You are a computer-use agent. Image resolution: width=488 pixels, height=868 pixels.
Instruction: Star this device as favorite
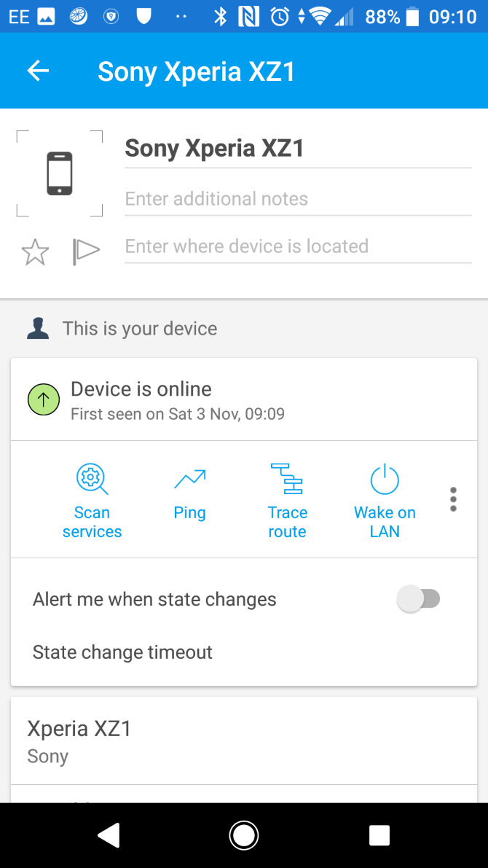[34, 251]
